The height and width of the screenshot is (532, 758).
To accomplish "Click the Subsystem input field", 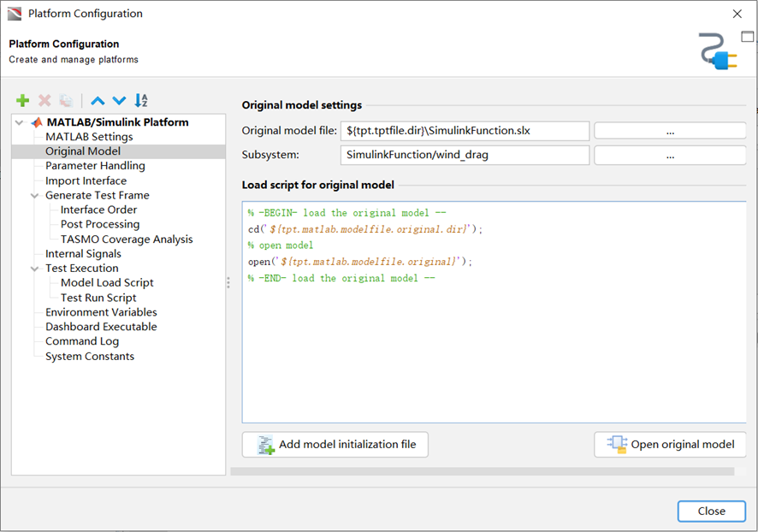I will click(465, 155).
